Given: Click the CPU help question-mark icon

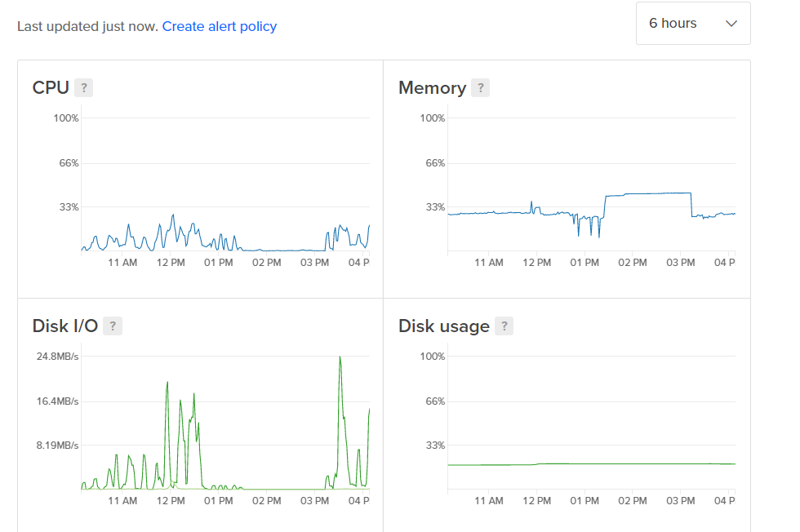Looking at the screenshot, I should (83, 88).
